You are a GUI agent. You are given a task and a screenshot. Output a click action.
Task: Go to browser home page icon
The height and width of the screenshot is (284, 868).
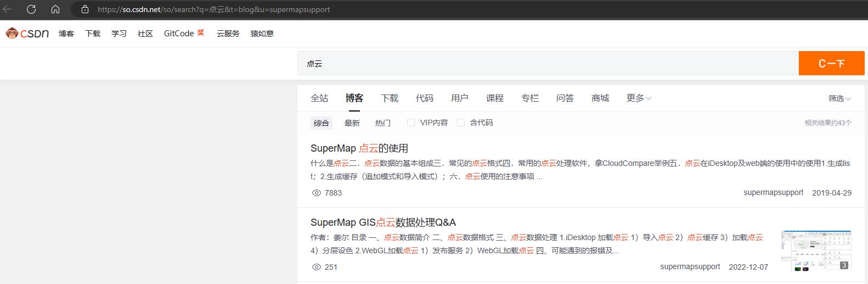(x=55, y=9)
